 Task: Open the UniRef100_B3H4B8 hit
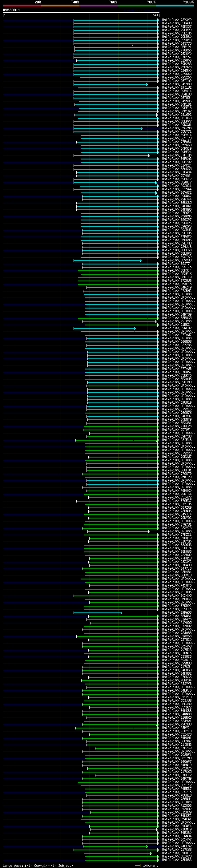tap(177, 23)
